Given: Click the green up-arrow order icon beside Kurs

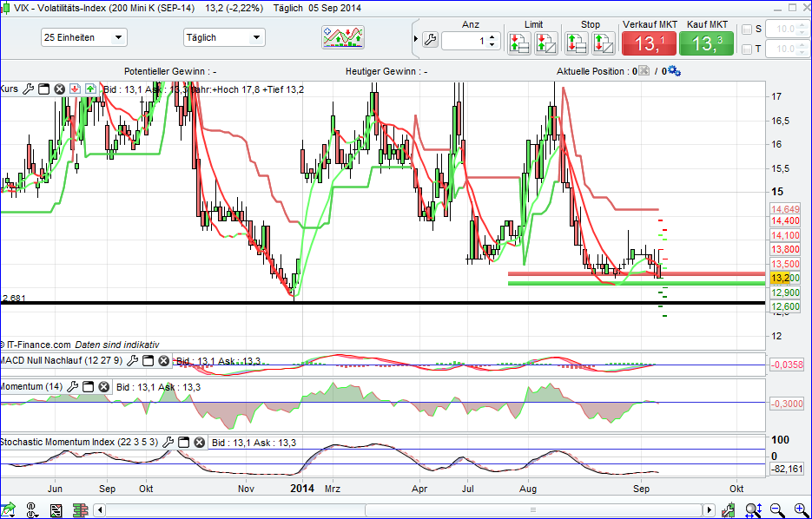Looking at the screenshot, I should click(89, 89).
